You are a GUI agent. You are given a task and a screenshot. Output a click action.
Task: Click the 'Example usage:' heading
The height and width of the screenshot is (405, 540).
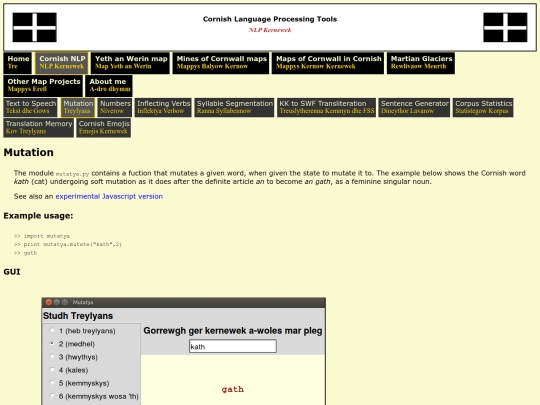click(38, 216)
